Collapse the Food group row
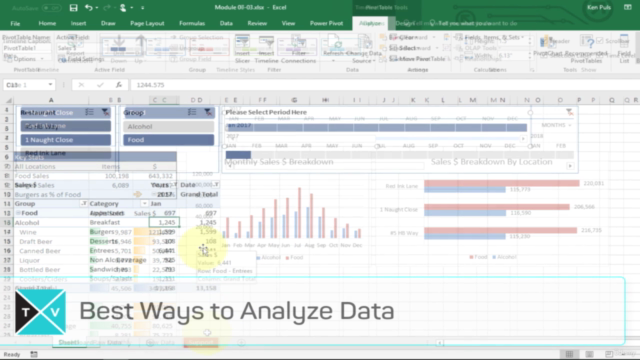This screenshot has width=640, height=360. click(18, 213)
